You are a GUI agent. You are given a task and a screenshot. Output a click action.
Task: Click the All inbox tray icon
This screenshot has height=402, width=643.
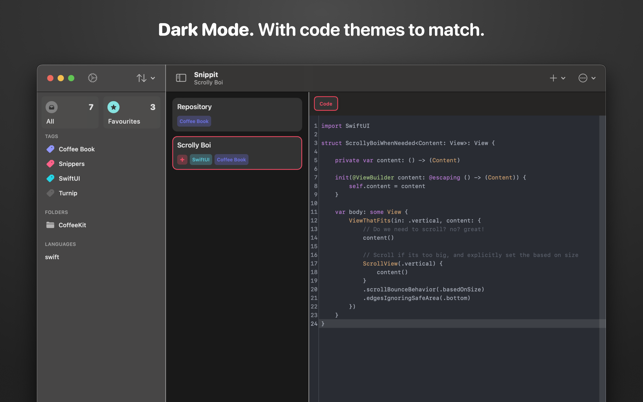(x=52, y=107)
